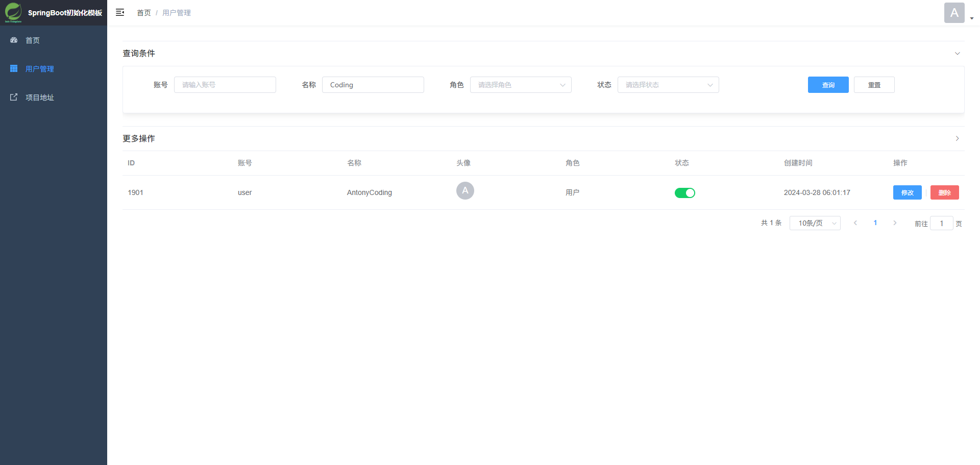Click the 更多操作 section header text
The image size is (980, 465).
(139, 138)
